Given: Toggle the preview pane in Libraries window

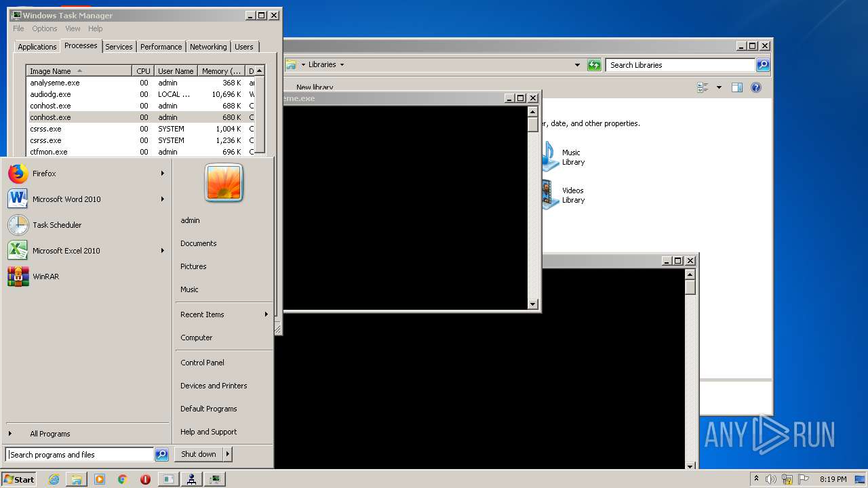Looking at the screenshot, I should [x=737, y=87].
